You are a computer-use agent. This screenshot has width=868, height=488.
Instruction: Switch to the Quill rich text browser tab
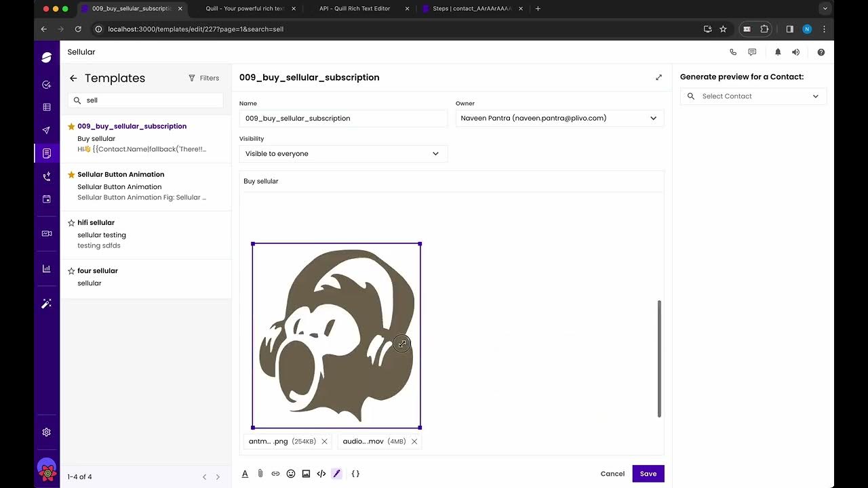[x=245, y=9]
